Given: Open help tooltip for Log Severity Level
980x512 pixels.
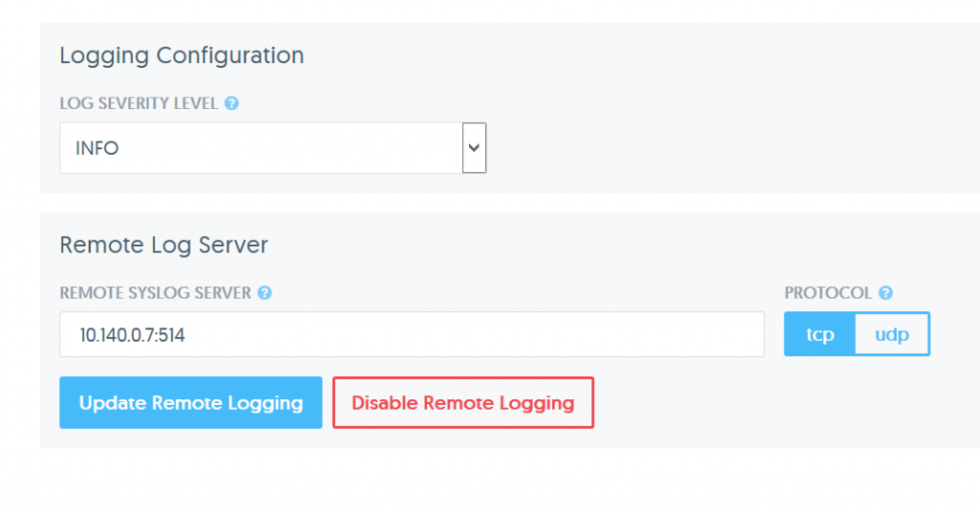Looking at the screenshot, I should (x=232, y=103).
